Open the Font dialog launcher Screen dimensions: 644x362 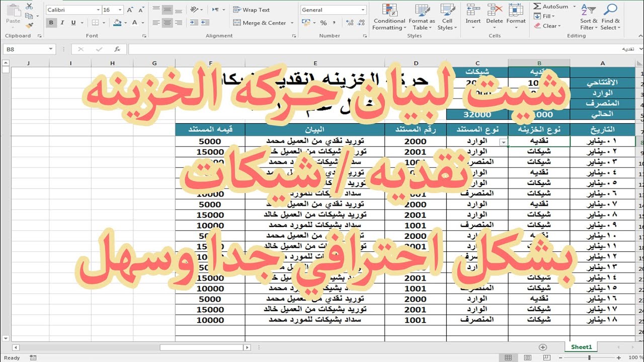[144, 36]
